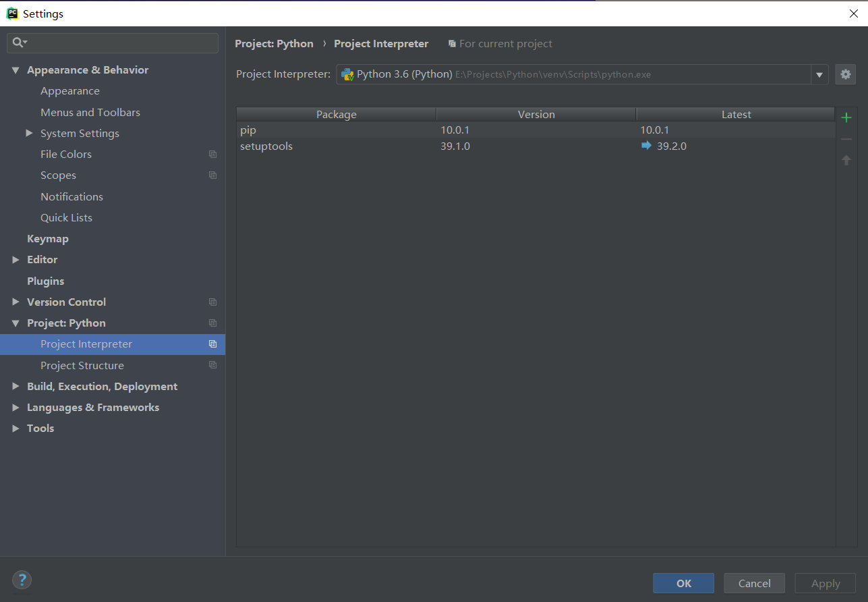Screen dimensions: 868x602
Task: Click the Package column header
Action: coord(336,115)
